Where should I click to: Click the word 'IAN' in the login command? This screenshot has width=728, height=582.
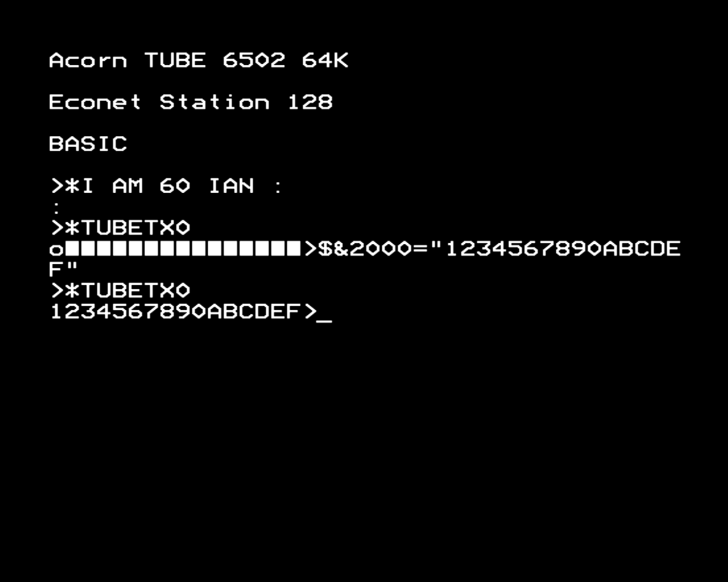click(x=231, y=185)
